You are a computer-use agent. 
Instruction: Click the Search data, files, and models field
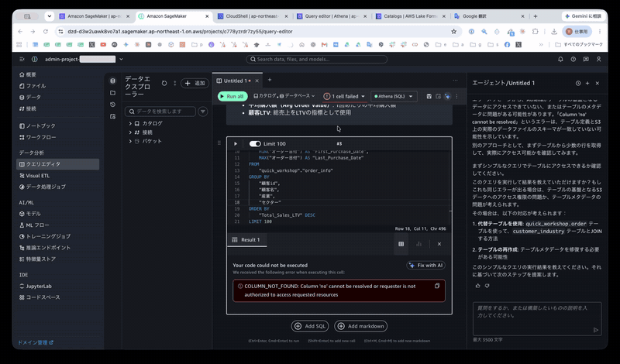[x=316, y=60]
